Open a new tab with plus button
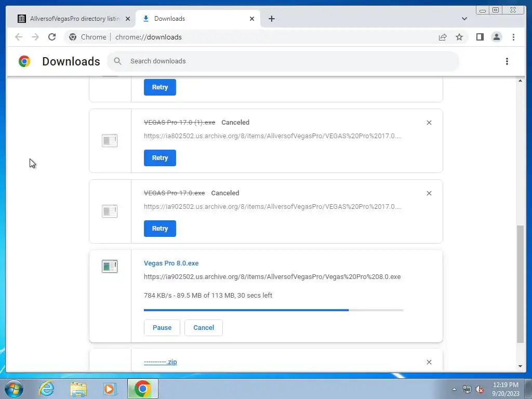 coord(271,19)
